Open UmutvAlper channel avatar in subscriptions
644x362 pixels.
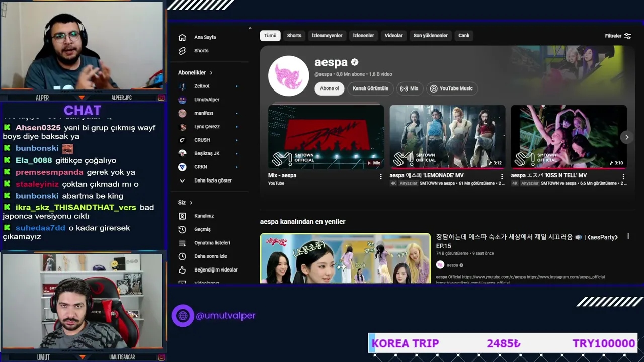182,100
